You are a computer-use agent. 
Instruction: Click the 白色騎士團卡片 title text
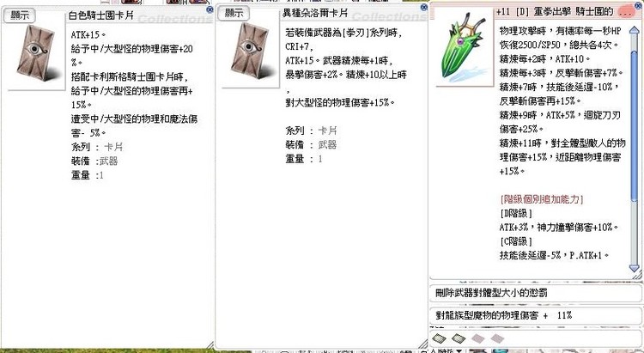(x=101, y=16)
